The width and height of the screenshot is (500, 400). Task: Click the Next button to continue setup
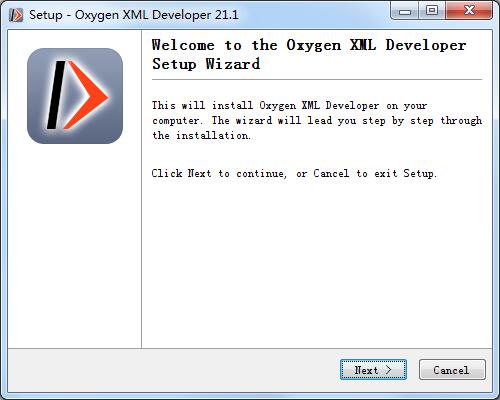pyautogui.click(x=373, y=369)
